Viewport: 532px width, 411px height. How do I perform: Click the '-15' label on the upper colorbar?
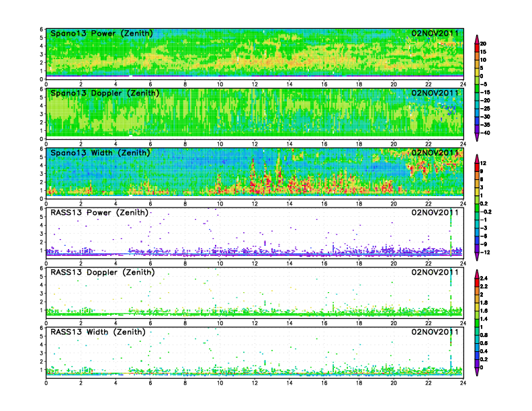[485, 92]
